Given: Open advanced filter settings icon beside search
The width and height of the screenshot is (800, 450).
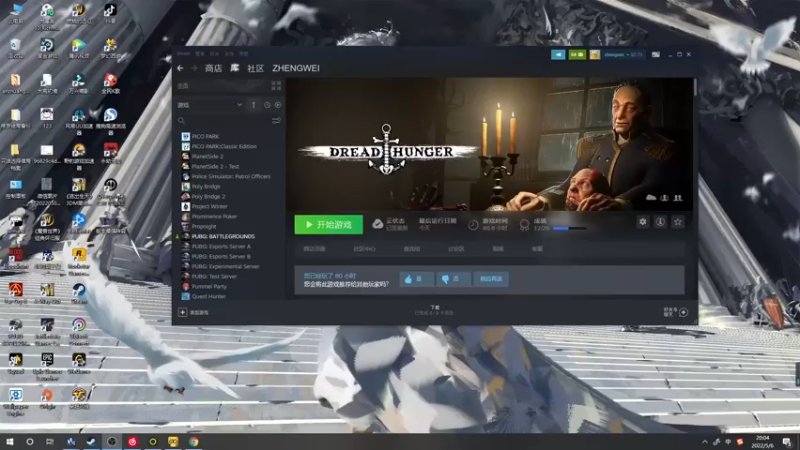Looking at the screenshot, I should (x=276, y=120).
